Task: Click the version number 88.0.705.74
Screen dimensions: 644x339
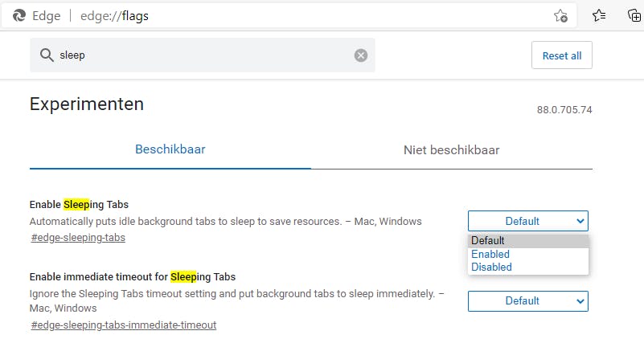Action: point(564,109)
